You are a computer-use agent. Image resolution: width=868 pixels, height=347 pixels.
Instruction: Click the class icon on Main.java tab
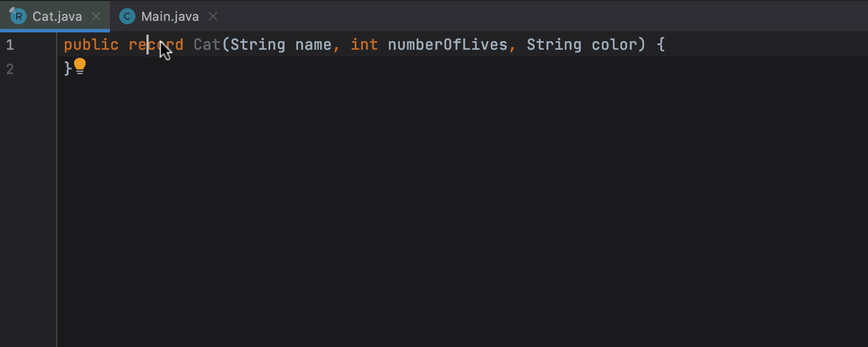pyautogui.click(x=126, y=16)
